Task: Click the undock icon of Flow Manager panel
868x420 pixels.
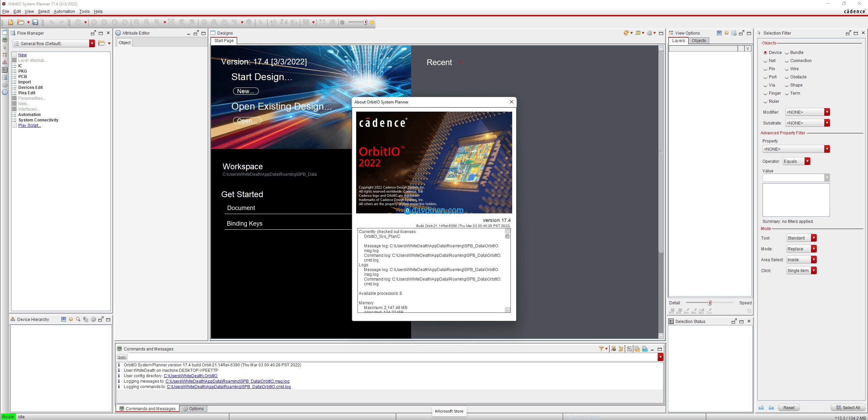Action: click(93, 33)
